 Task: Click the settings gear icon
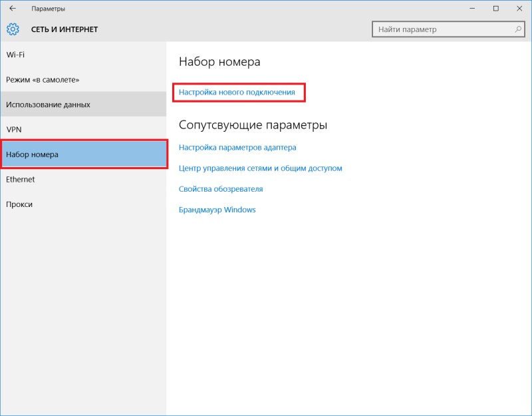pyautogui.click(x=13, y=29)
